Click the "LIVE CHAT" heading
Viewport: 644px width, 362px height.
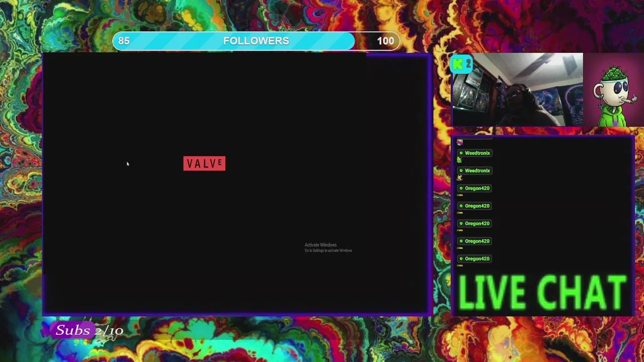[542, 292]
